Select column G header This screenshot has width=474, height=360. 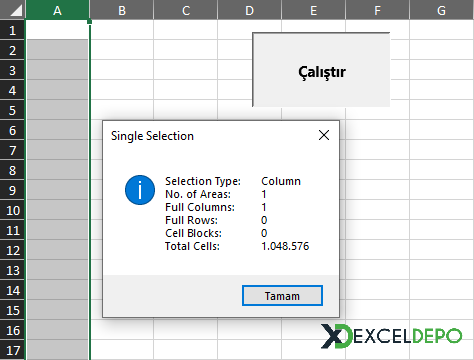(x=442, y=10)
